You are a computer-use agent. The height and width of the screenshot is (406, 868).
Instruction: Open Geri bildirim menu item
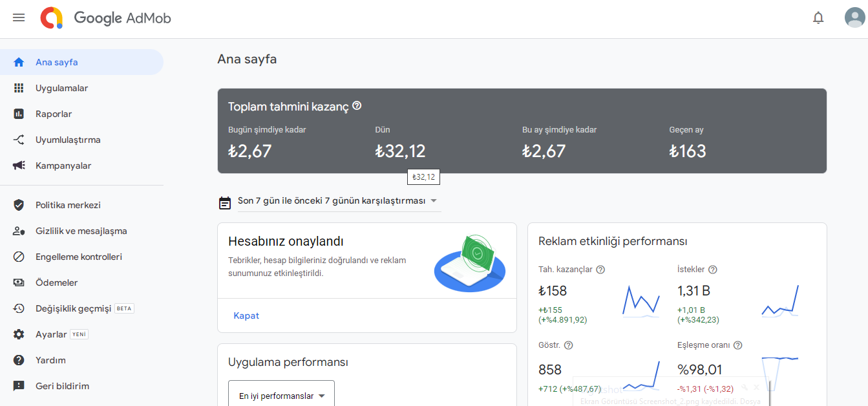point(81,386)
